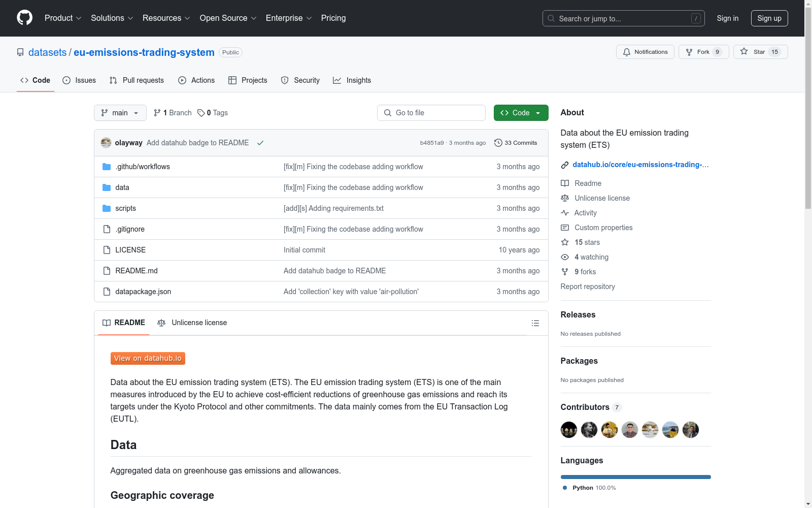Click the README.md file icon
Viewport: 812px width, 508px height.
click(107, 271)
